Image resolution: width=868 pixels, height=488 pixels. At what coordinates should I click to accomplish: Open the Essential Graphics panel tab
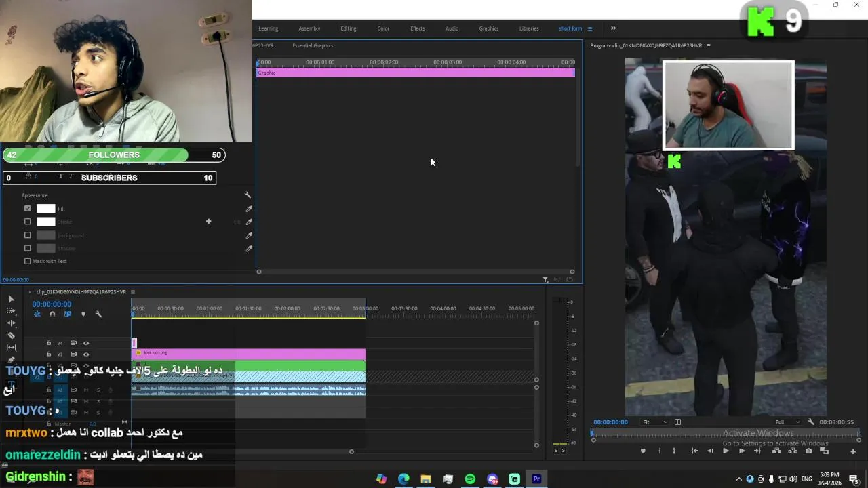click(x=313, y=45)
